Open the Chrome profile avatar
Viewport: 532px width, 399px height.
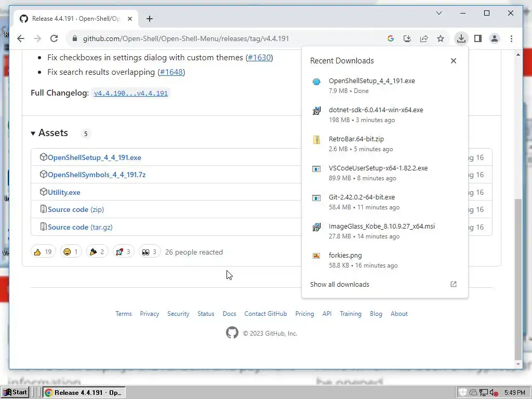pyautogui.click(x=495, y=38)
